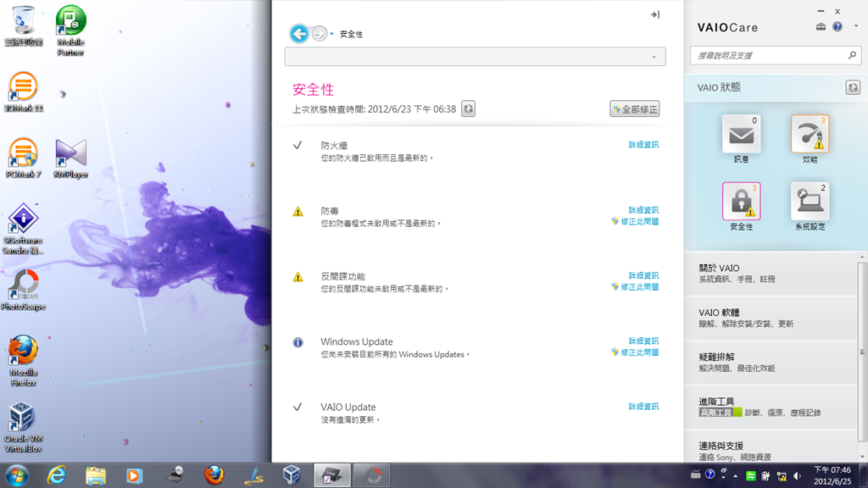Open the 訊息 messages tile
Image resolution: width=868 pixels, height=488 pixels.
coord(741,133)
